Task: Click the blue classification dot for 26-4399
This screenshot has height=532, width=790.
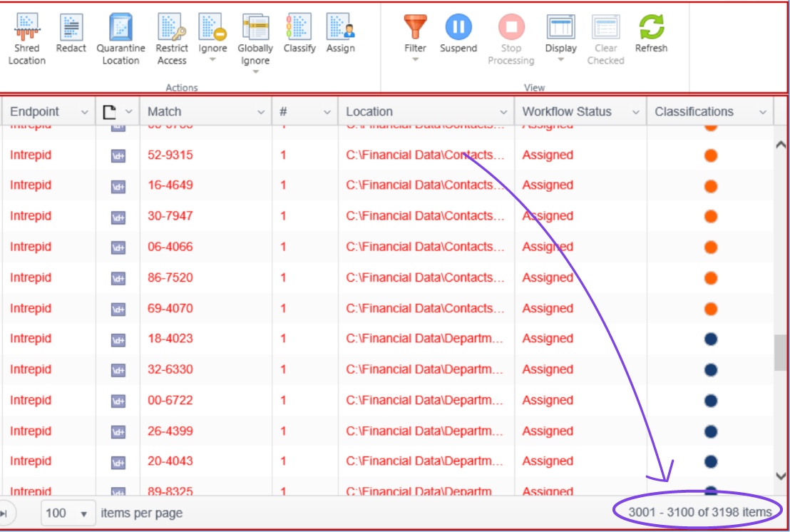Action: (x=710, y=431)
